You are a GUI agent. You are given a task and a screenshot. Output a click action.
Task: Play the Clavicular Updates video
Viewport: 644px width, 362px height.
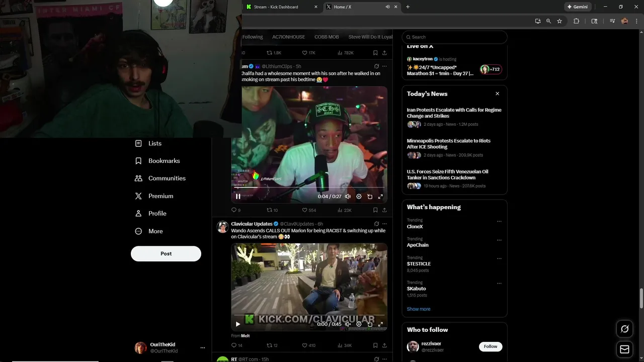(238, 324)
